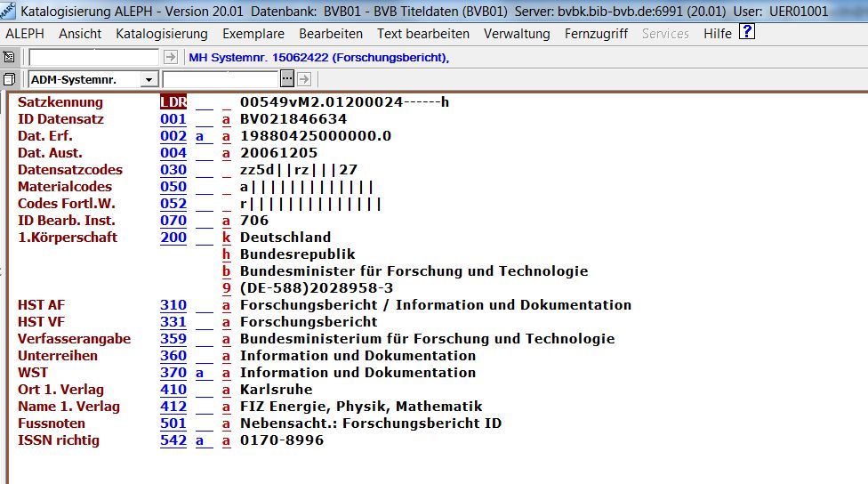868x484 pixels.
Task: Click the Karlsruhe value in Ort 1. Verlag
Action: [276, 390]
